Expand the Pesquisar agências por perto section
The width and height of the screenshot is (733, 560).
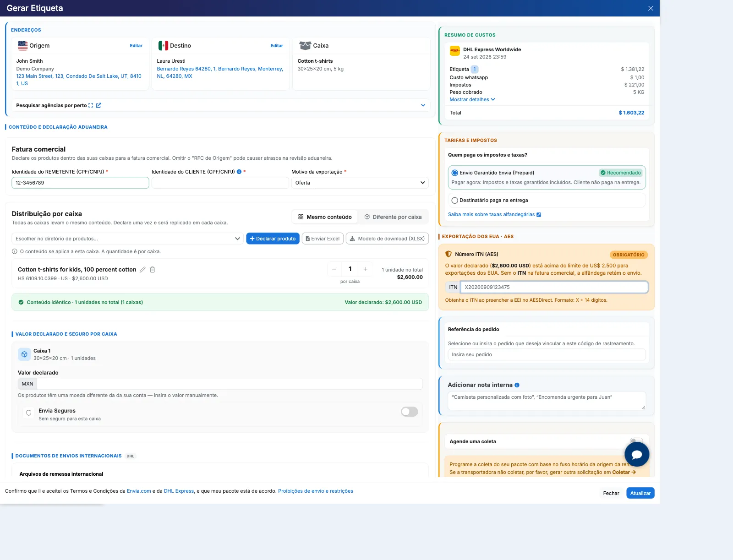(x=423, y=105)
